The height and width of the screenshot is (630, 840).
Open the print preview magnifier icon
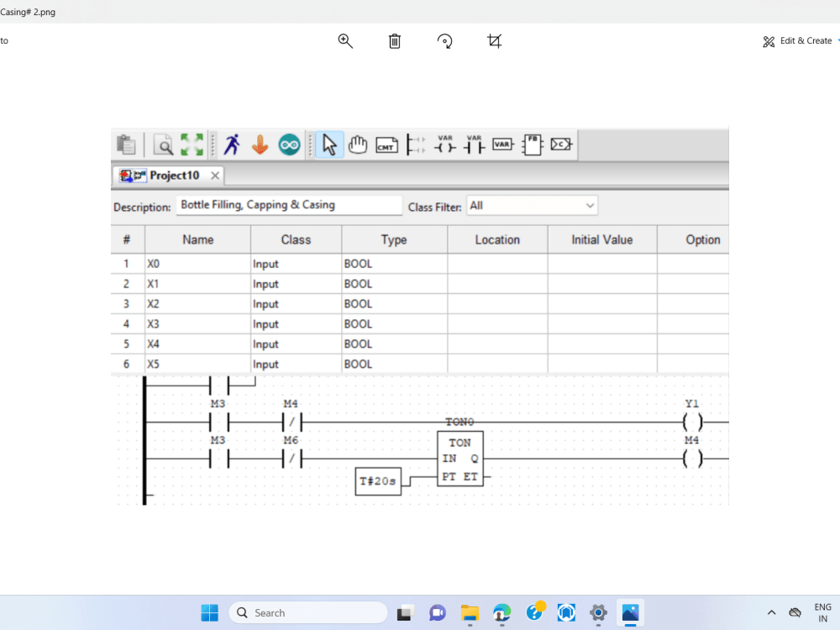point(163,144)
